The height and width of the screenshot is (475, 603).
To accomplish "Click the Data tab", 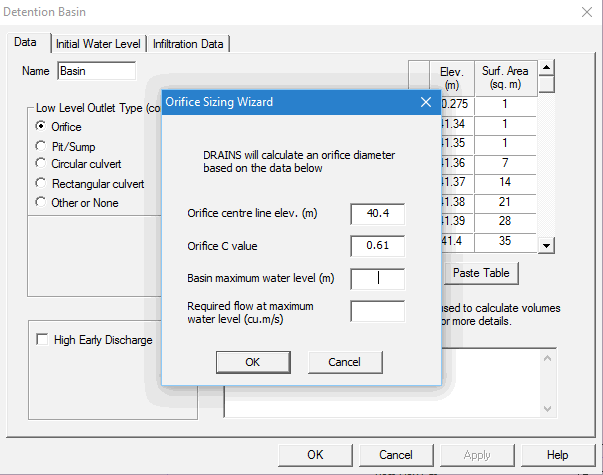I will (26, 43).
